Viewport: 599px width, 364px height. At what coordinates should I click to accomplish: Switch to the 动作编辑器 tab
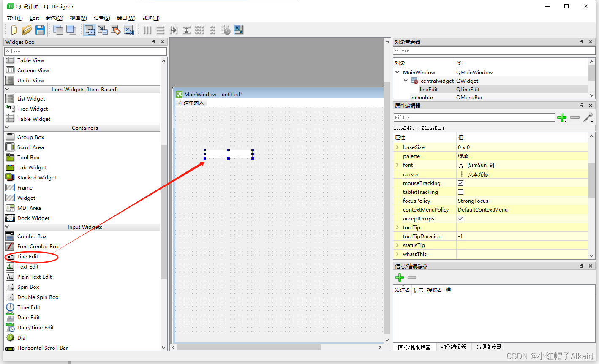coord(453,347)
